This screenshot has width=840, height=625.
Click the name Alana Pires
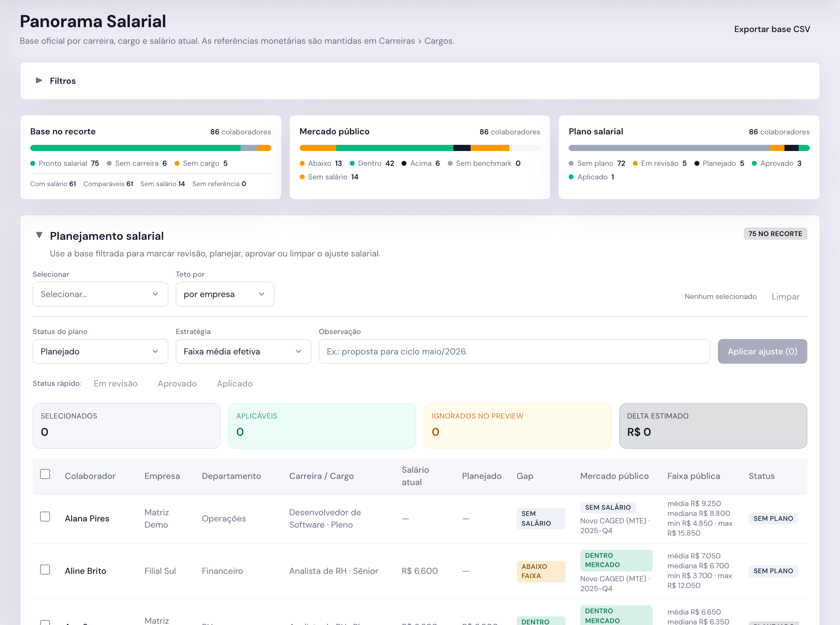point(87,518)
